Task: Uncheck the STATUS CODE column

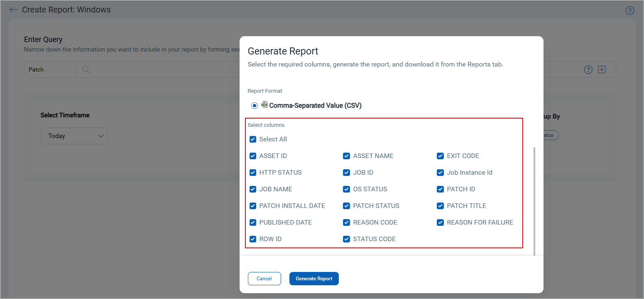Action: point(347,239)
